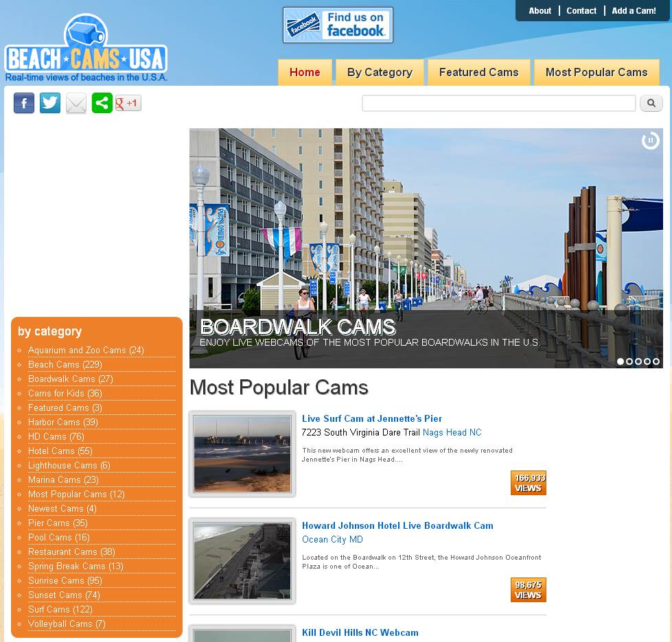Open the Add a Cam! link
672x642 pixels.
coord(634,11)
